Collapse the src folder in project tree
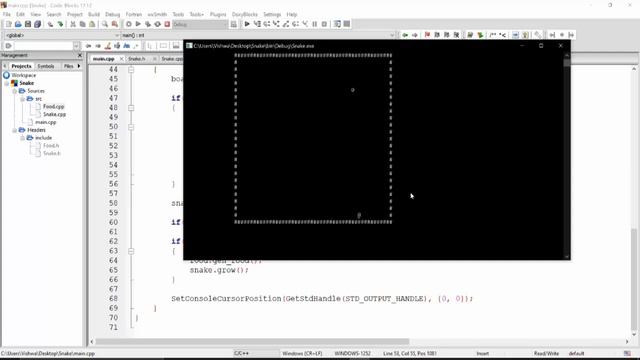The height and width of the screenshot is (360, 640). click(22, 99)
